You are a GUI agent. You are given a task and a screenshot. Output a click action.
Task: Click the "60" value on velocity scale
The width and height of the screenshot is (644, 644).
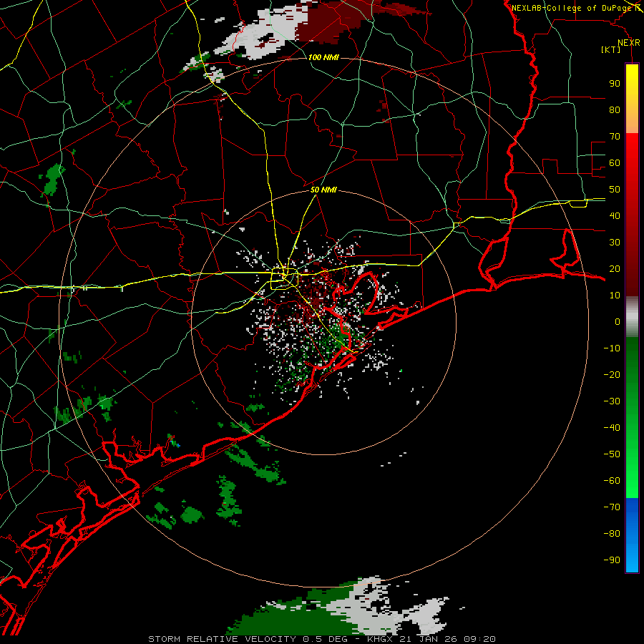coord(615,163)
